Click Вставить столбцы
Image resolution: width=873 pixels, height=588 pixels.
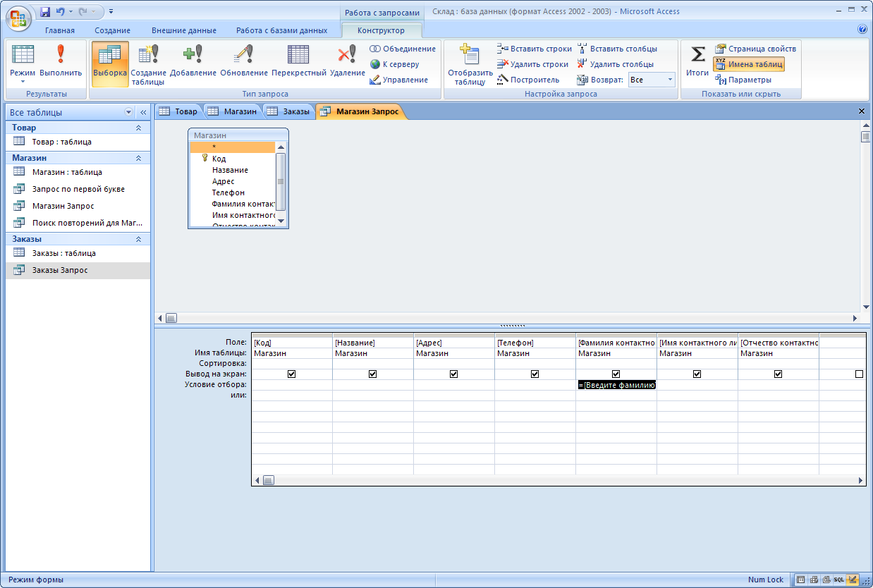(x=617, y=49)
